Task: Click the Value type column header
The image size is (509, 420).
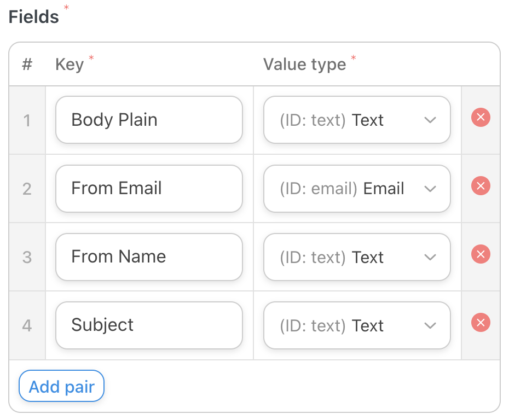Action: click(304, 64)
